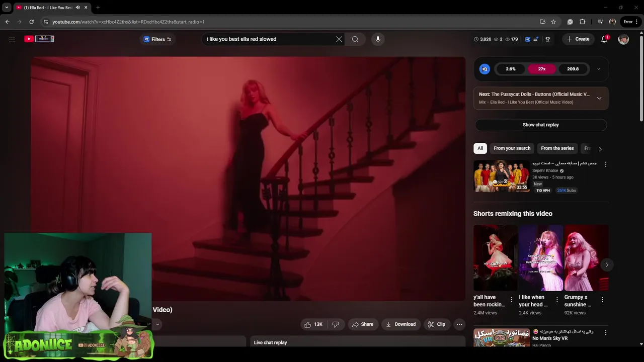
Task: Open the vidIQ trophy icon
Action: pos(548,39)
